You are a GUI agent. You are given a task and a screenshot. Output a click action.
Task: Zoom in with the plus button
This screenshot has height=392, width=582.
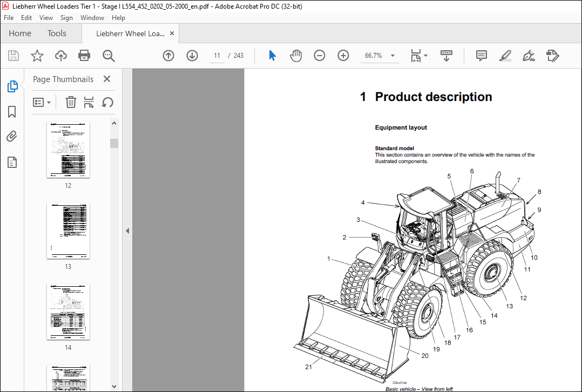tap(343, 56)
